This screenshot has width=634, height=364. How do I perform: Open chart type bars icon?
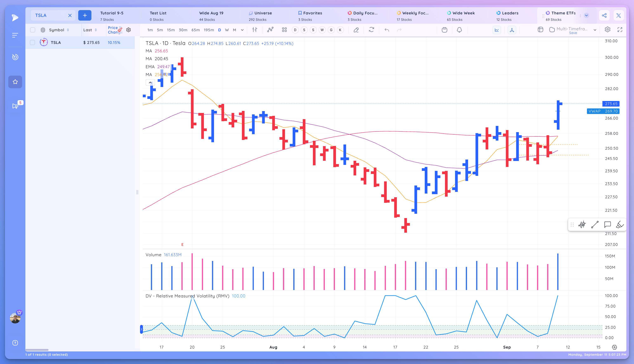(x=254, y=30)
